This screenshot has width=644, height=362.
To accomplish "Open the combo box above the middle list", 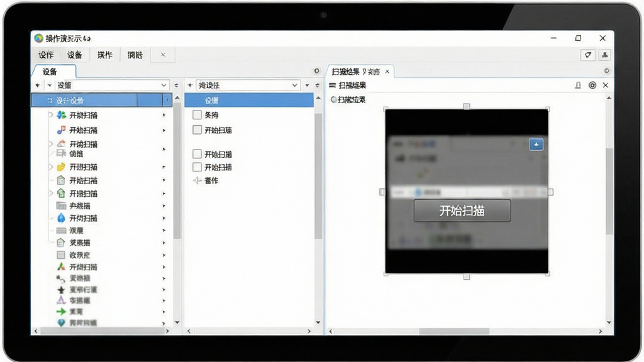I will (248, 85).
